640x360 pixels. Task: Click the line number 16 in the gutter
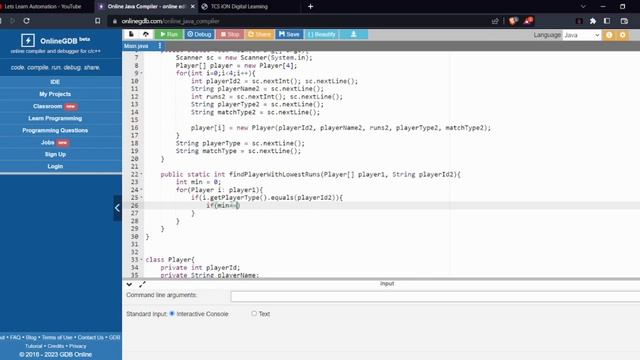[x=134, y=128]
